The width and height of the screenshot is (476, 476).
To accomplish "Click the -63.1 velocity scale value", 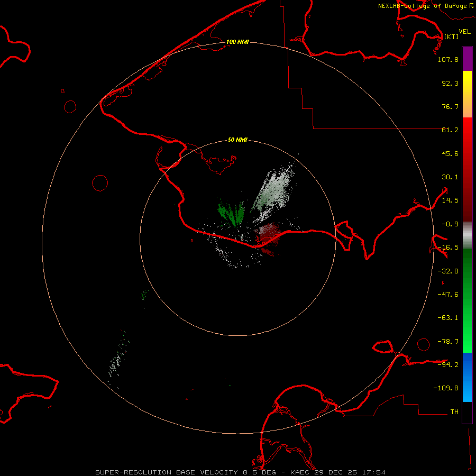I will (x=448, y=318).
